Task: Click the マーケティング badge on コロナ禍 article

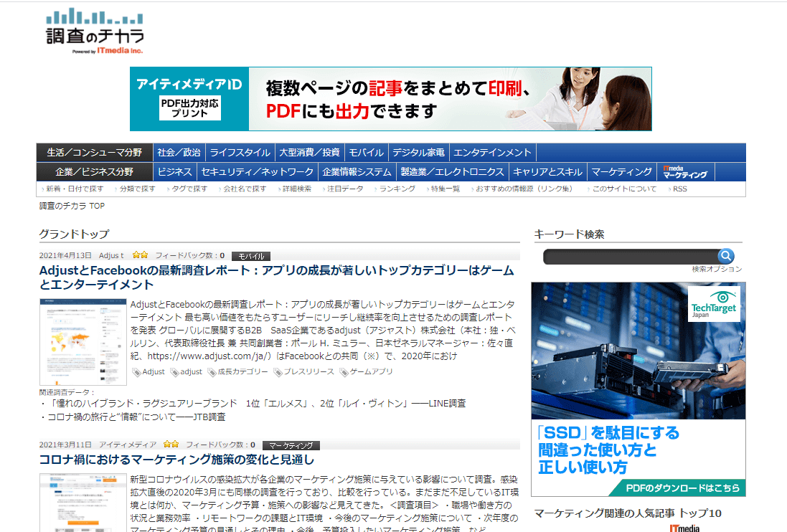Action: 291,445
